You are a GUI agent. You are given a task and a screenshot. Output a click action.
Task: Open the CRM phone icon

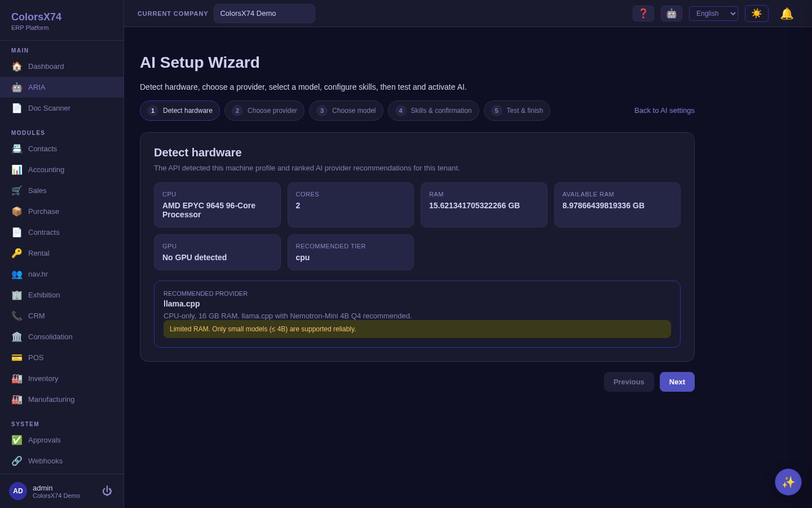[17, 316]
